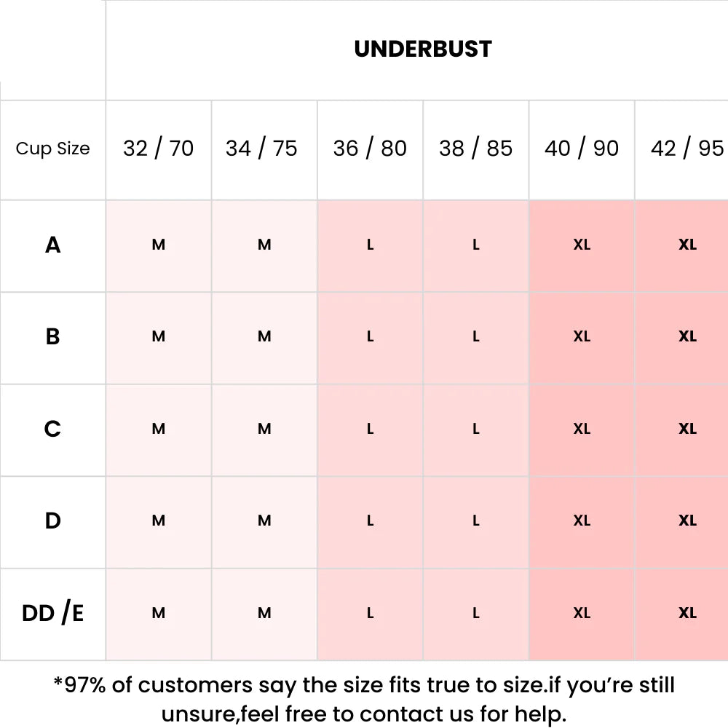The image size is (728, 728).
Task: Click the C cup size row label
Action: [52, 430]
